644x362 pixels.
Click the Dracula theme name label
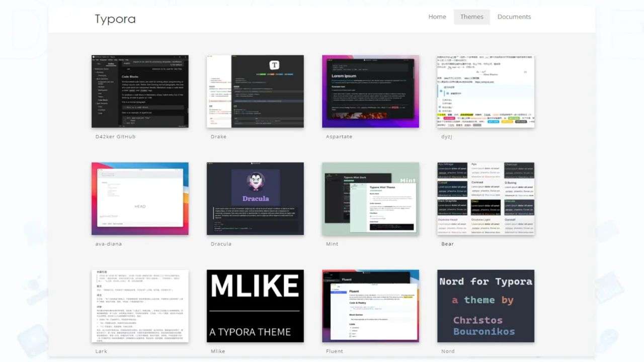point(221,244)
